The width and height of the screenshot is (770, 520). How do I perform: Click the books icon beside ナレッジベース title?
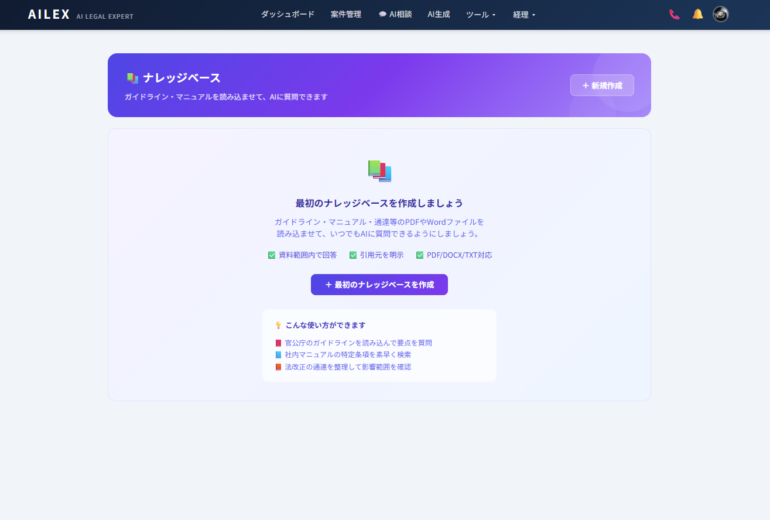pyautogui.click(x=132, y=78)
